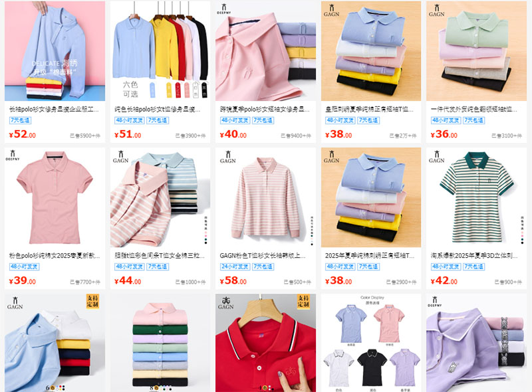Click the DEEPNY logo on the ¥40 pink polo image
Image resolution: width=532 pixels, height=392 pixels.
224,9
